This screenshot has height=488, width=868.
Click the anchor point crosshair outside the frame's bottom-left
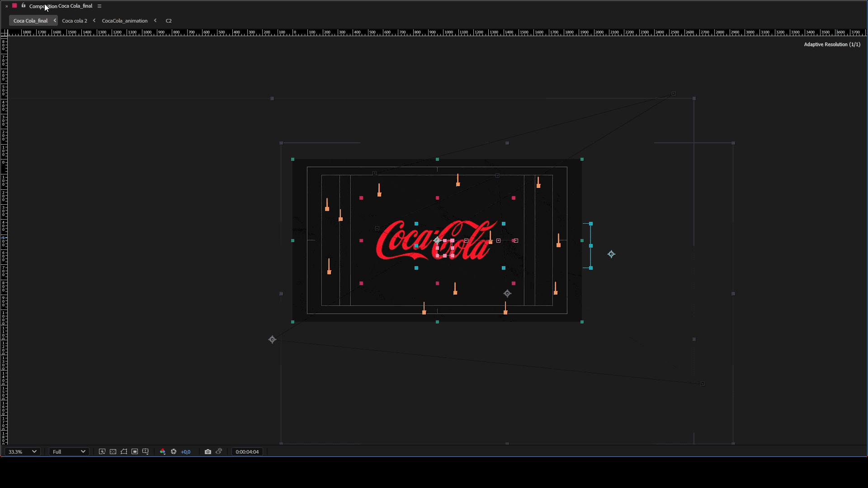pos(272,339)
